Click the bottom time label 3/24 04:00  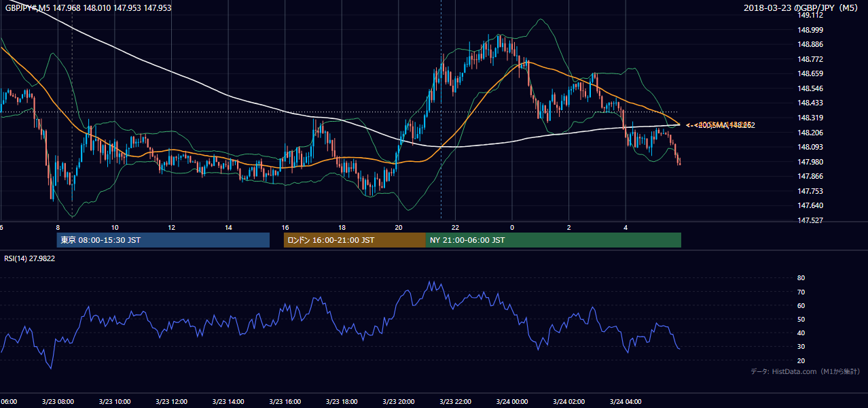(626, 401)
